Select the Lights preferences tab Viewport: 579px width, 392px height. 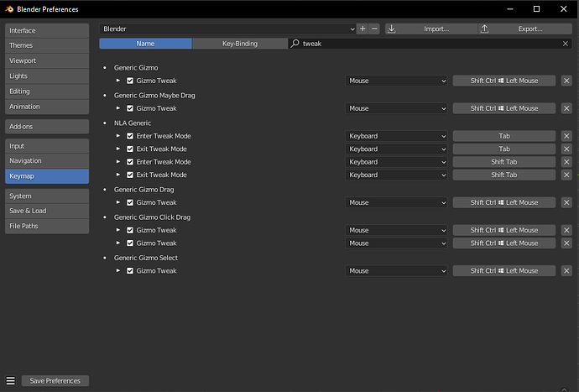point(47,76)
